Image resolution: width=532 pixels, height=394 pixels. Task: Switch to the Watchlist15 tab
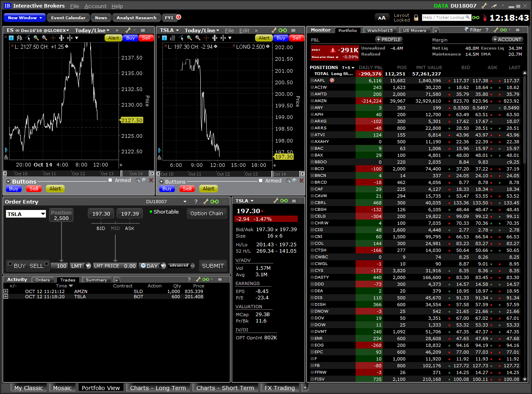380,30
